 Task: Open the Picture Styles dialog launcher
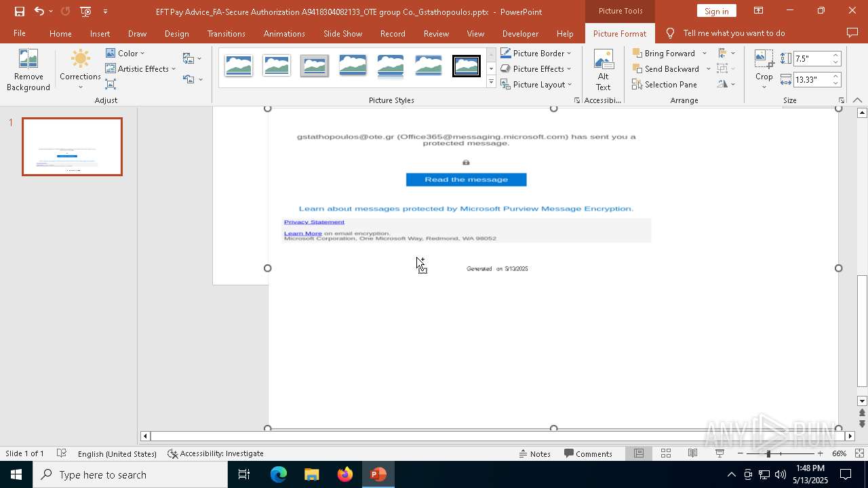click(x=577, y=100)
